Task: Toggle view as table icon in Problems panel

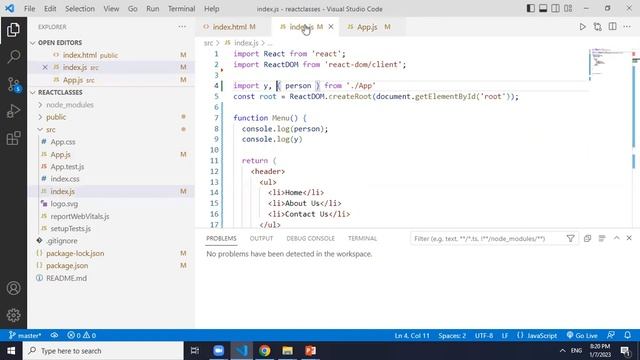Action: pyautogui.click(x=602, y=238)
